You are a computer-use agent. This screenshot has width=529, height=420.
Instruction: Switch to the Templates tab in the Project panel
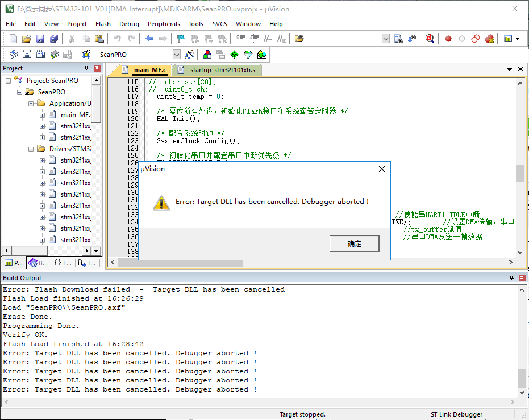tap(86, 263)
